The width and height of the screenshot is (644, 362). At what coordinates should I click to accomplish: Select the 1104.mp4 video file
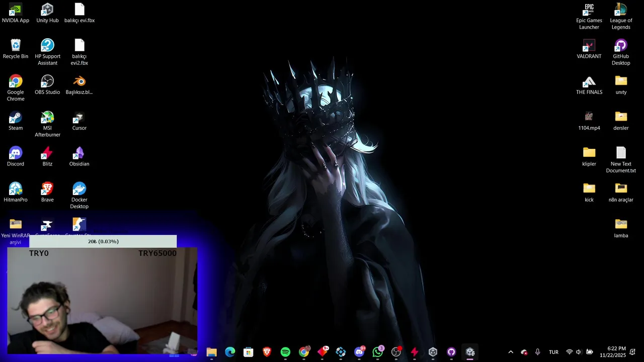[589, 121]
